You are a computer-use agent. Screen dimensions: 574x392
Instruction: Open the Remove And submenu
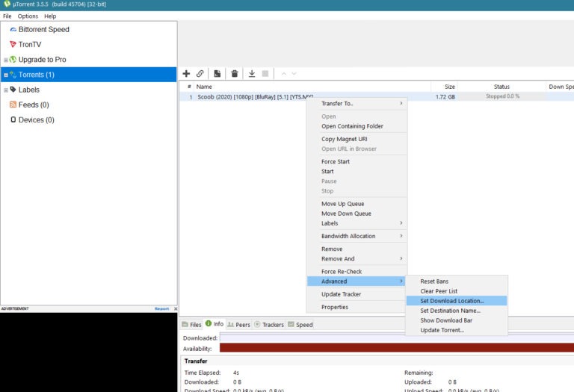point(357,258)
